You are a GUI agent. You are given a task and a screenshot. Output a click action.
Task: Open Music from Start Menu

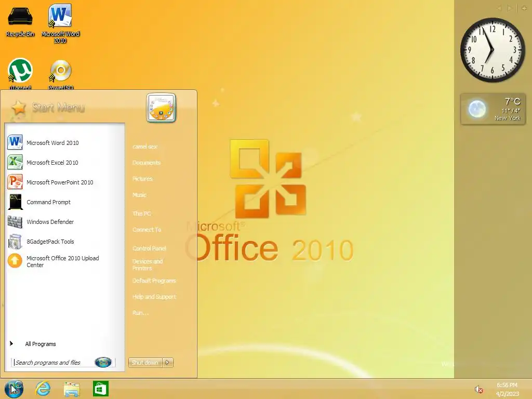coord(139,195)
